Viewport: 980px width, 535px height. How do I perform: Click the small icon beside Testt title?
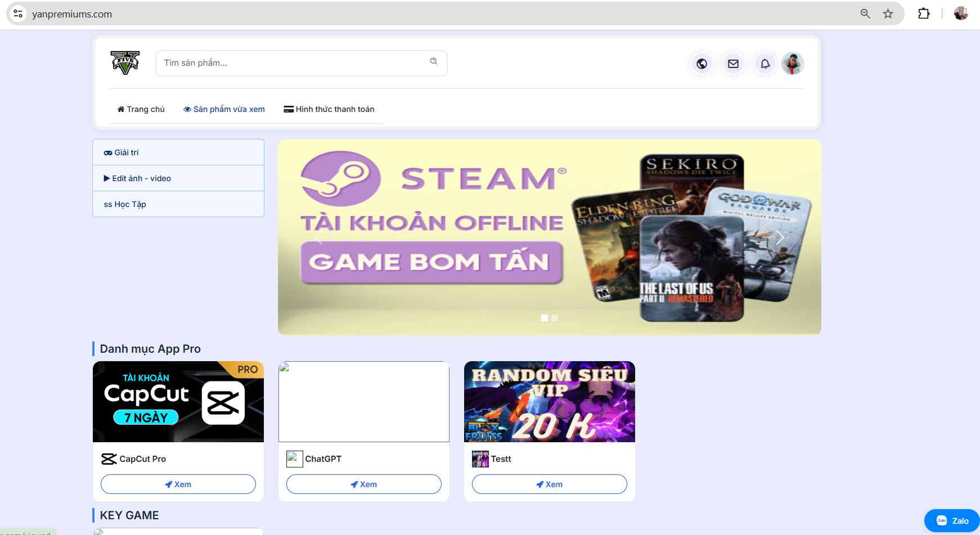[480, 459]
